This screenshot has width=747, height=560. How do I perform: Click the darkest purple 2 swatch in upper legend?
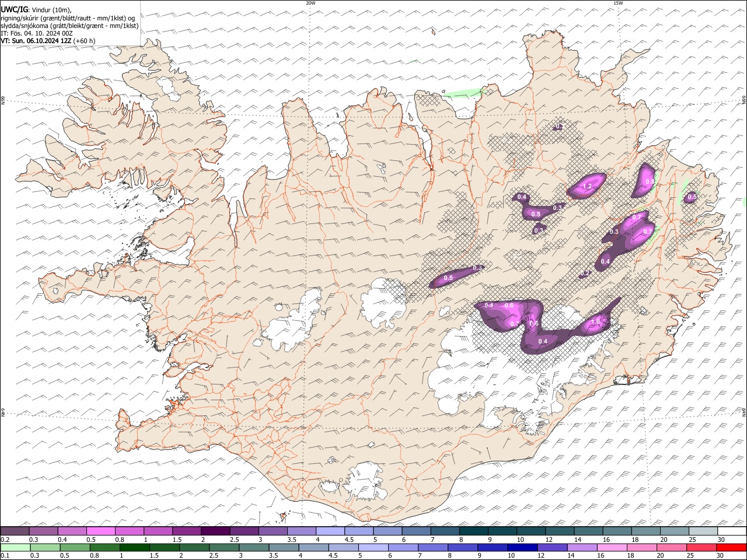coord(215,531)
